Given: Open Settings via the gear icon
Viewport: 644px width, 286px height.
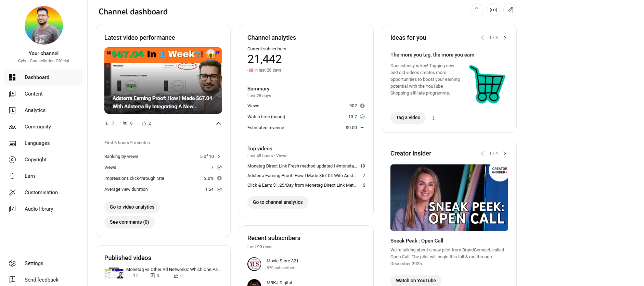Looking at the screenshot, I should pyautogui.click(x=12, y=263).
